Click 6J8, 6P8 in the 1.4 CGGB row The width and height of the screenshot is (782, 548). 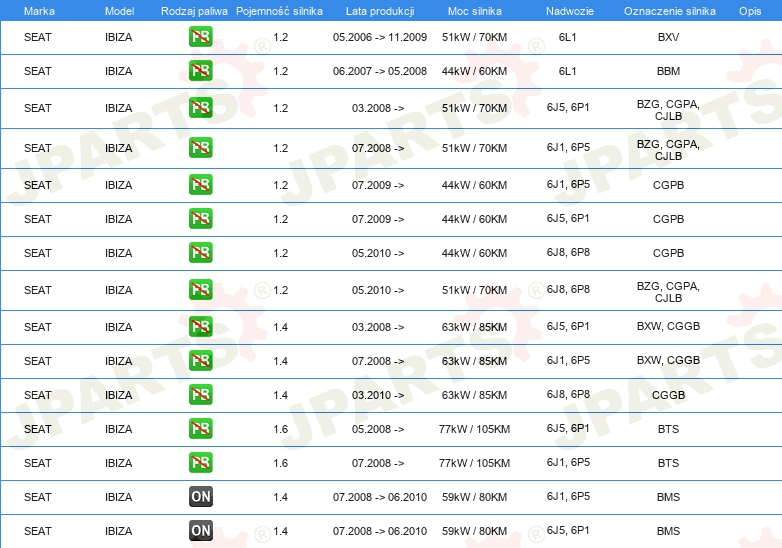click(568, 394)
